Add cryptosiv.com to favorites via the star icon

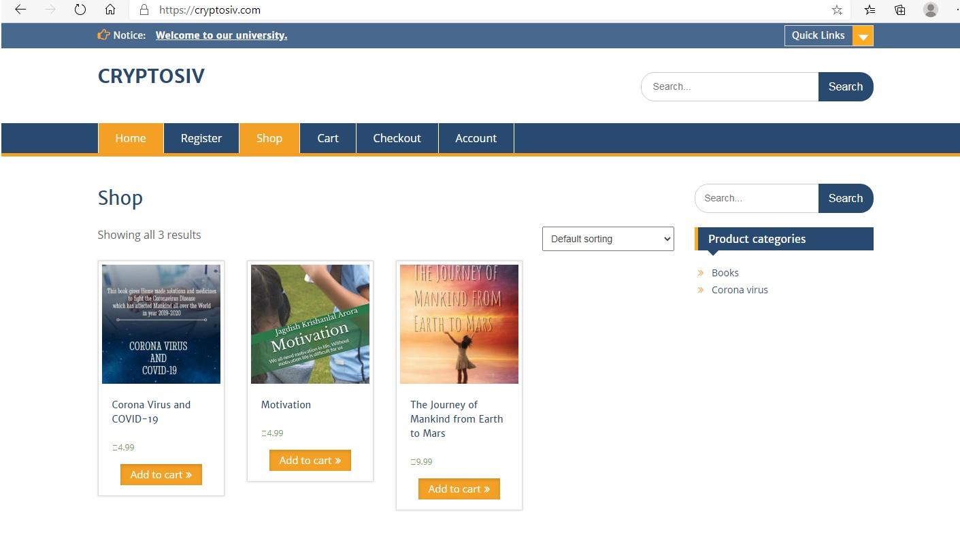(837, 10)
